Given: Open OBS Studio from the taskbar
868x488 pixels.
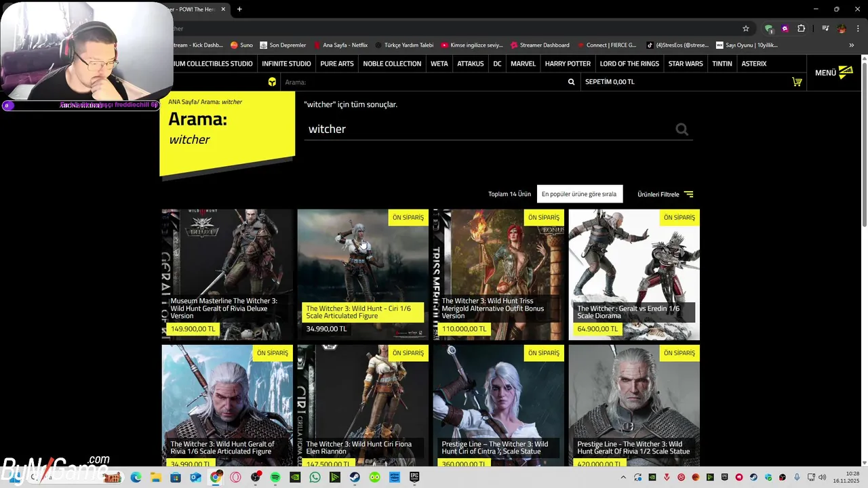Looking at the screenshot, I should (x=256, y=477).
